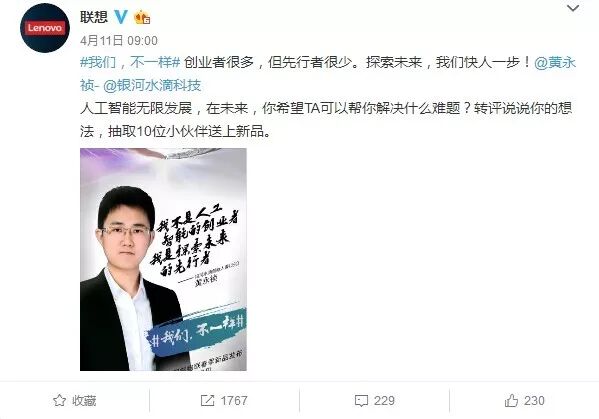Like the post with thumbs-up icon
Screen dimensions: 599x419
pyautogui.click(x=512, y=400)
